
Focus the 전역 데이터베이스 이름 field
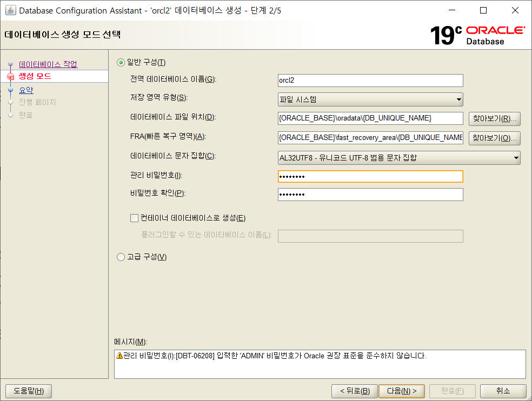[x=370, y=81]
